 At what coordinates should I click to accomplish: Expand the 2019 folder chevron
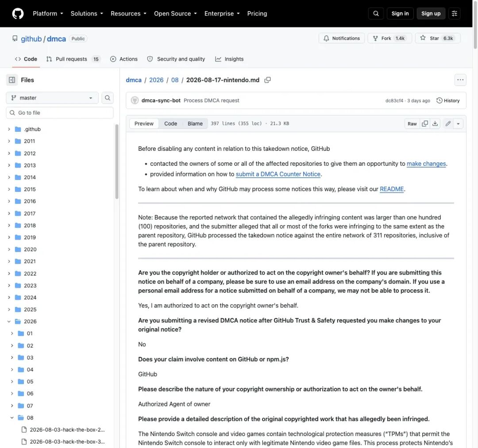coord(9,237)
